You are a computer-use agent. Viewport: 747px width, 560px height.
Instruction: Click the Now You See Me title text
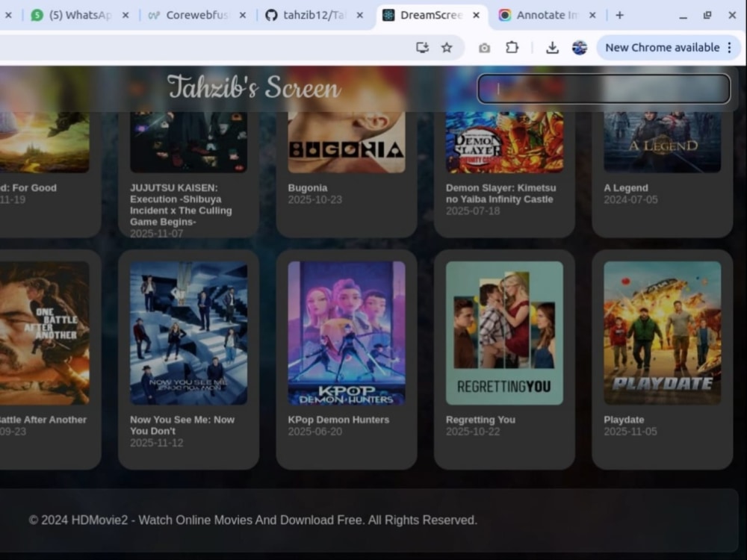(x=182, y=426)
